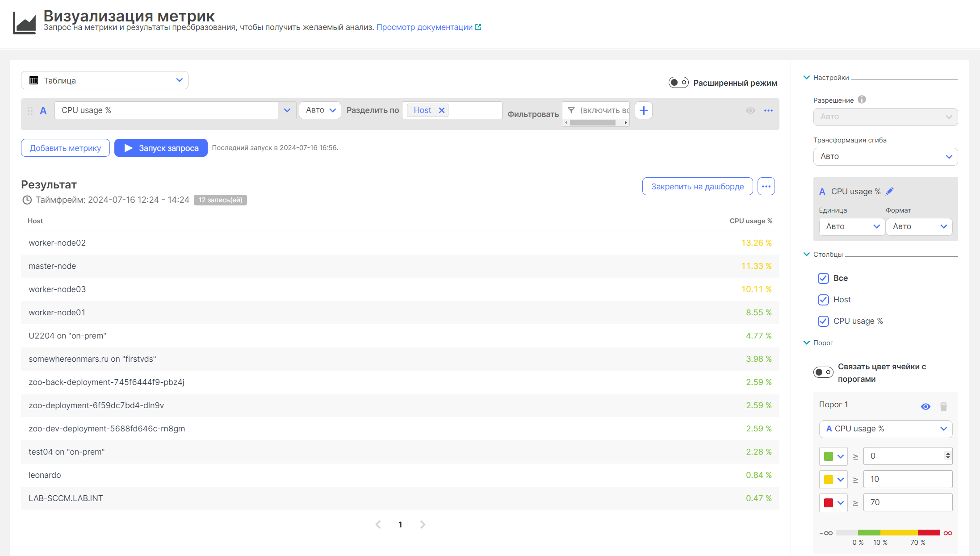The image size is (980, 556).
Task: Open three-dots menu beside pin to dashboard
Action: [766, 187]
